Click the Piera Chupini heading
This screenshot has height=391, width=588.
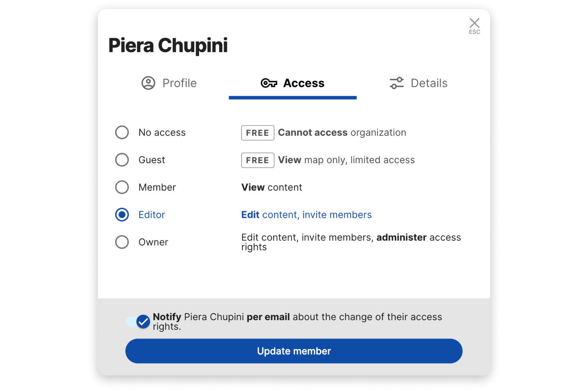(x=168, y=46)
